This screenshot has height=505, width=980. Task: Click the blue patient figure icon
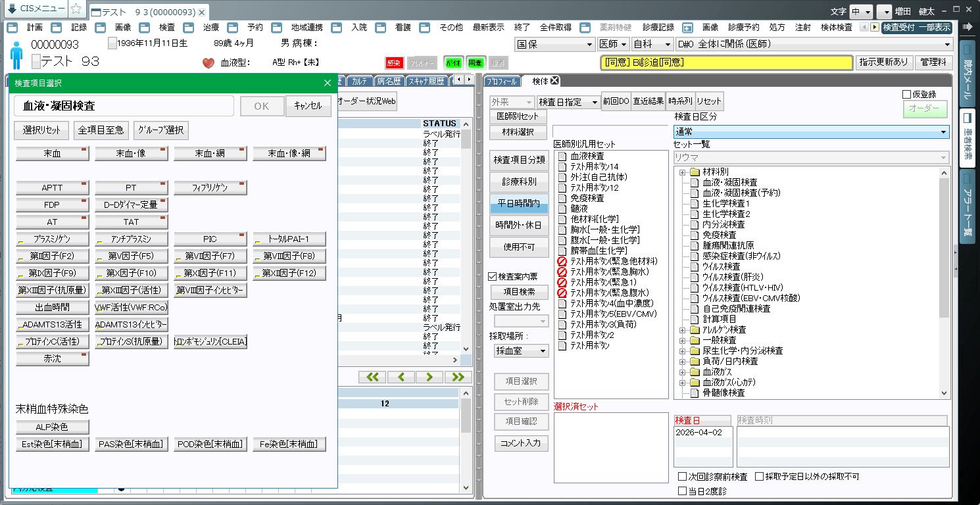[16, 54]
